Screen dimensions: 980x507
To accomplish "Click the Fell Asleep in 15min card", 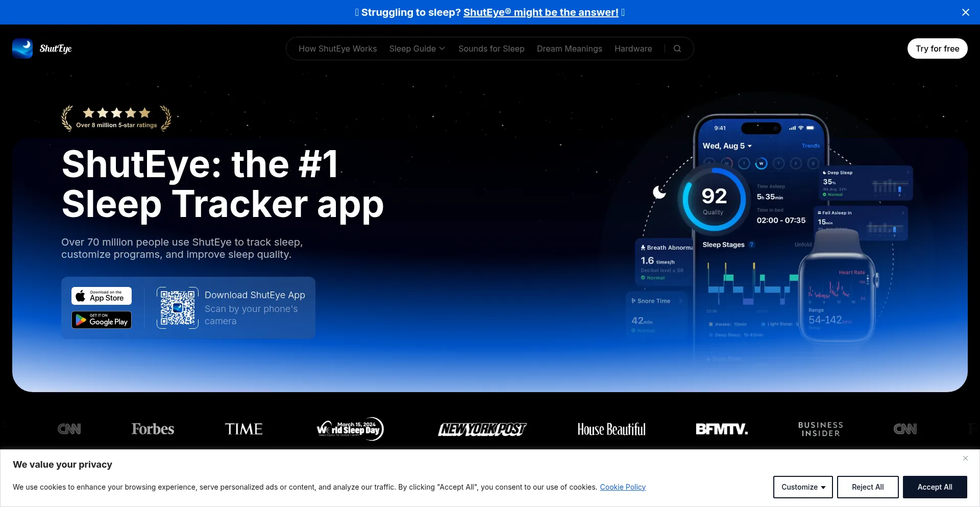I will (x=861, y=223).
